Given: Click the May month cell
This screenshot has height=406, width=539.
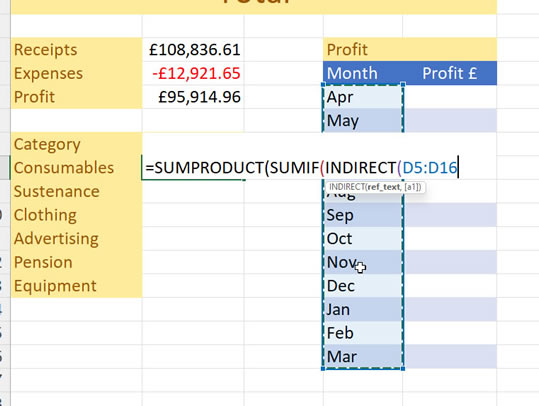Looking at the screenshot, I should point(363,121).
